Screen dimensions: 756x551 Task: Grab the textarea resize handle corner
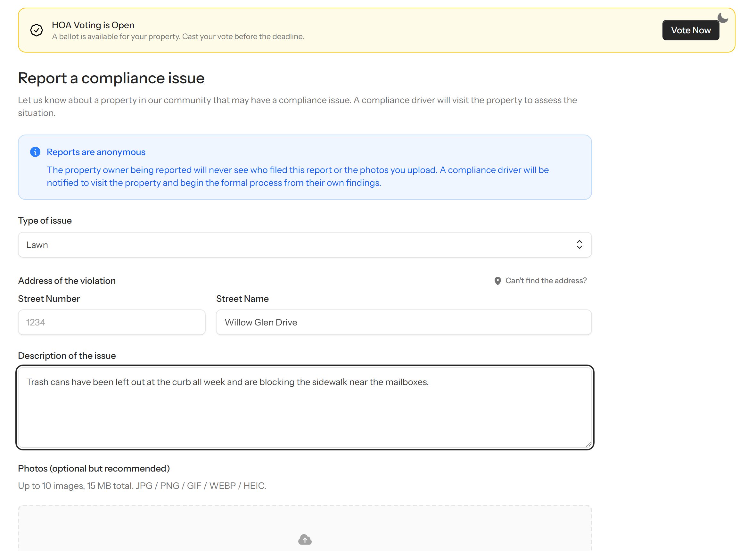tap(588, 444)
